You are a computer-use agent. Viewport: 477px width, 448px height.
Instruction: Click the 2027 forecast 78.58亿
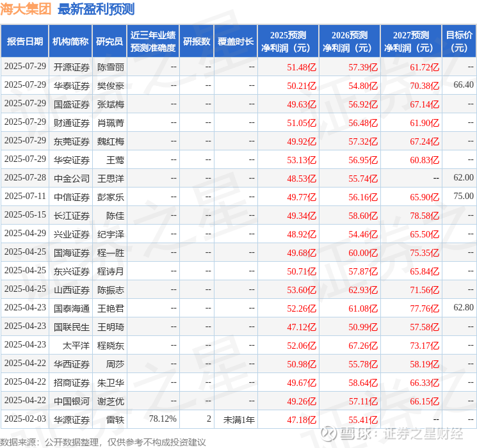424,216
